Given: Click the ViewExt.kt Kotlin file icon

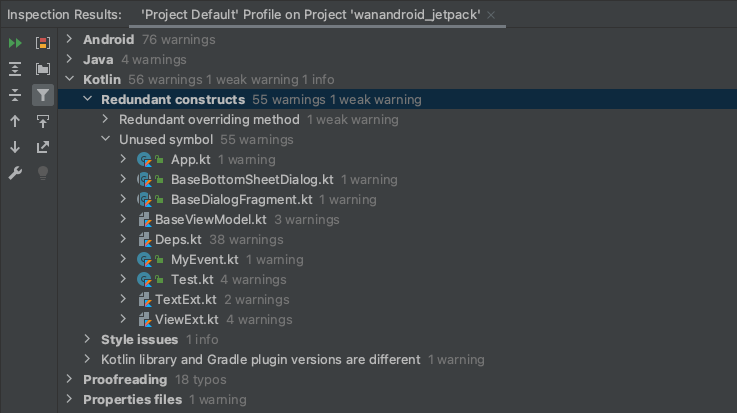Looking at the screenshot, I should [x=145, y=319].
